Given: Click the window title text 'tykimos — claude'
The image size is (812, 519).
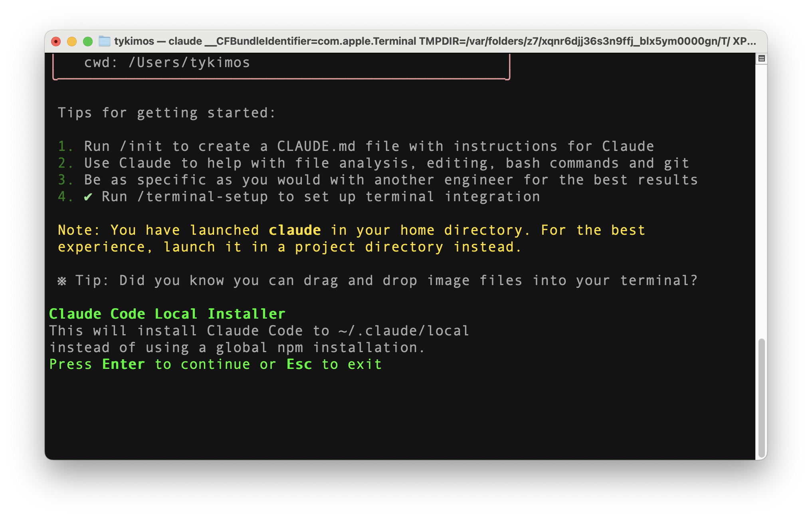Looking at the screenshot, I should click(158, 41).
